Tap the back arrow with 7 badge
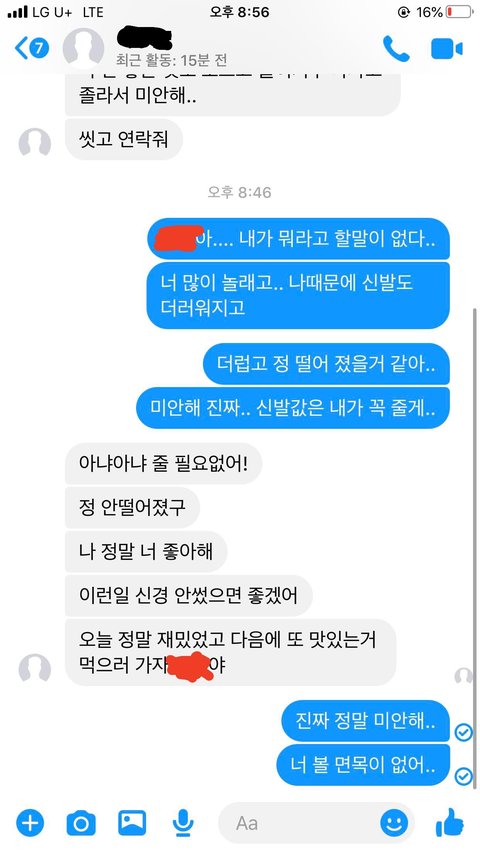The image size is (480, 853). tap(32, 48)
